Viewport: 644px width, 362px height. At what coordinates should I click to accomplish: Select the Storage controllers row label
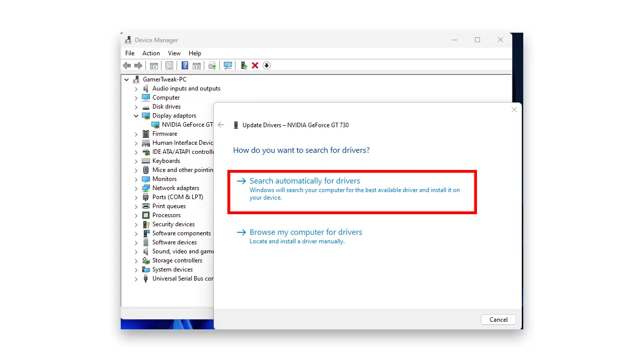[178, 260]
